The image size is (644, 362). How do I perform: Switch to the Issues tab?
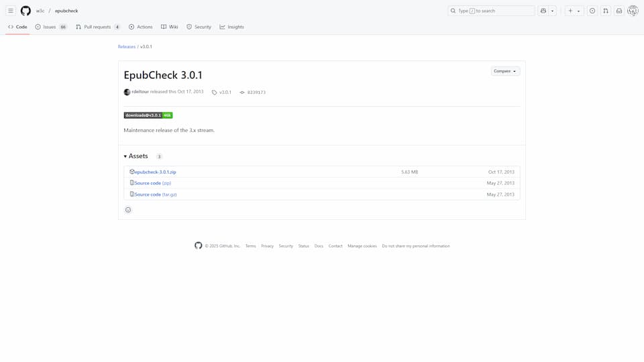[x=51, y=27]
